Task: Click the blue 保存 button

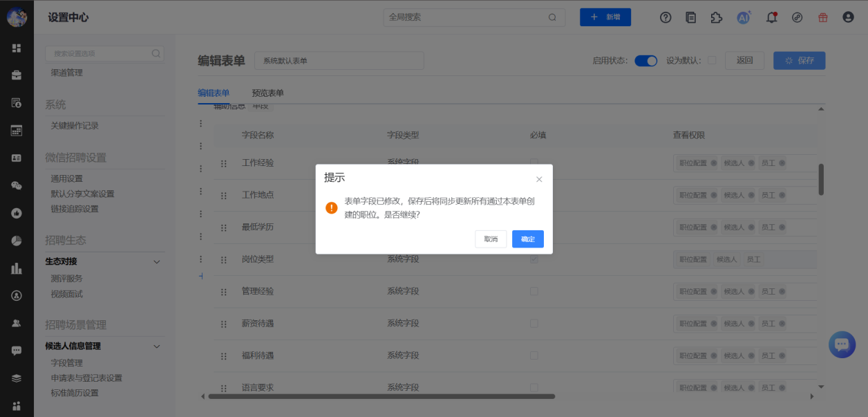Action: 799,60
